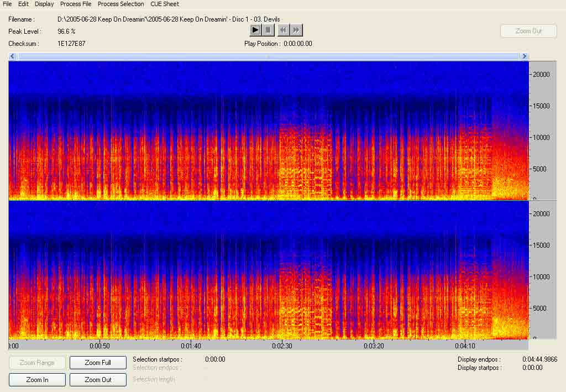Click the rewind playback button

(284, 30)
